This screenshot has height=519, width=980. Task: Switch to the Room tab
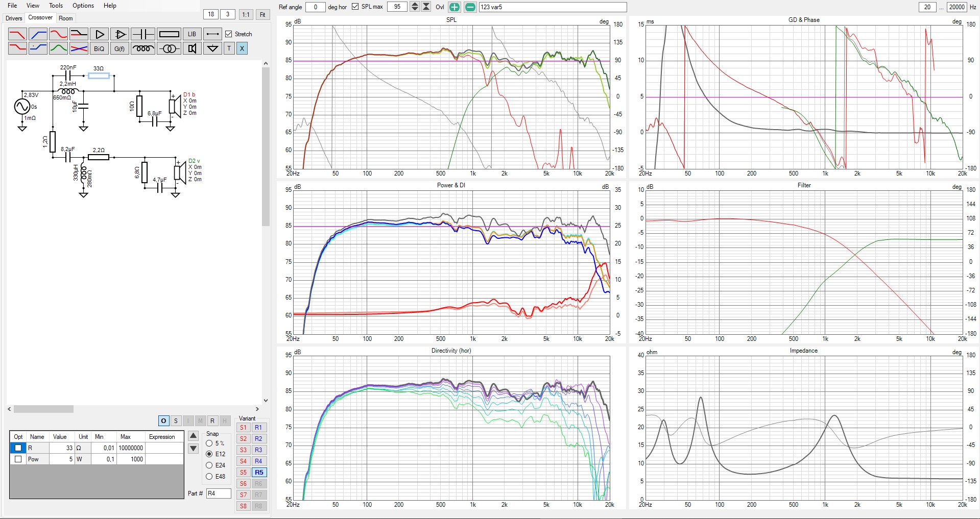click(x=66, y=18)
